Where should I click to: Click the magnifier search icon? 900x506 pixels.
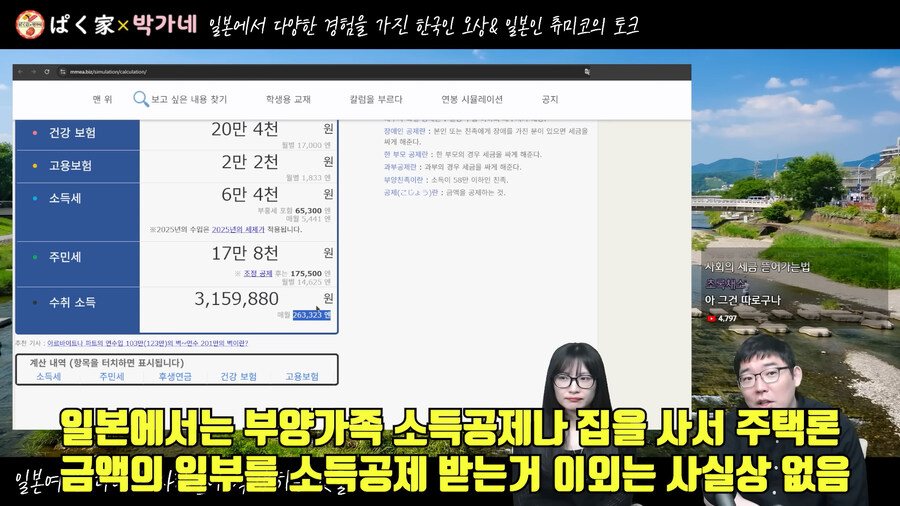click(x=141, y=99)
